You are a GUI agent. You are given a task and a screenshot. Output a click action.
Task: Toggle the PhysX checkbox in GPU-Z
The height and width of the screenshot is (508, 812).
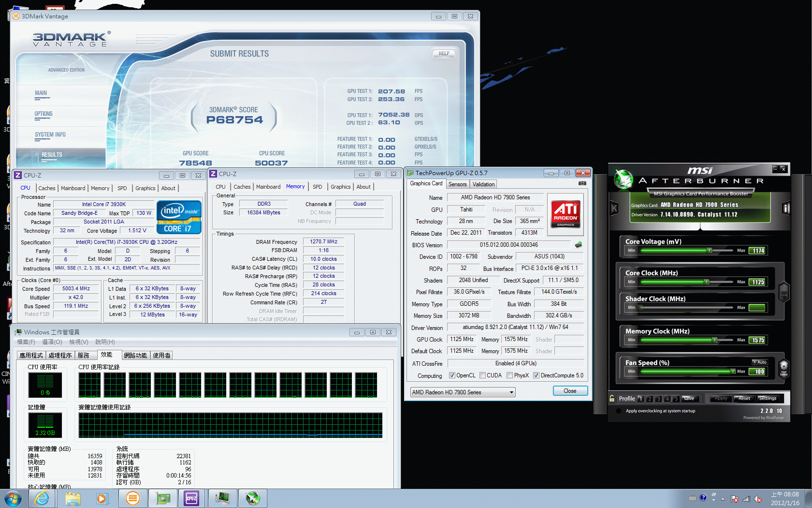pyautogui.click(x=509, y=375)
